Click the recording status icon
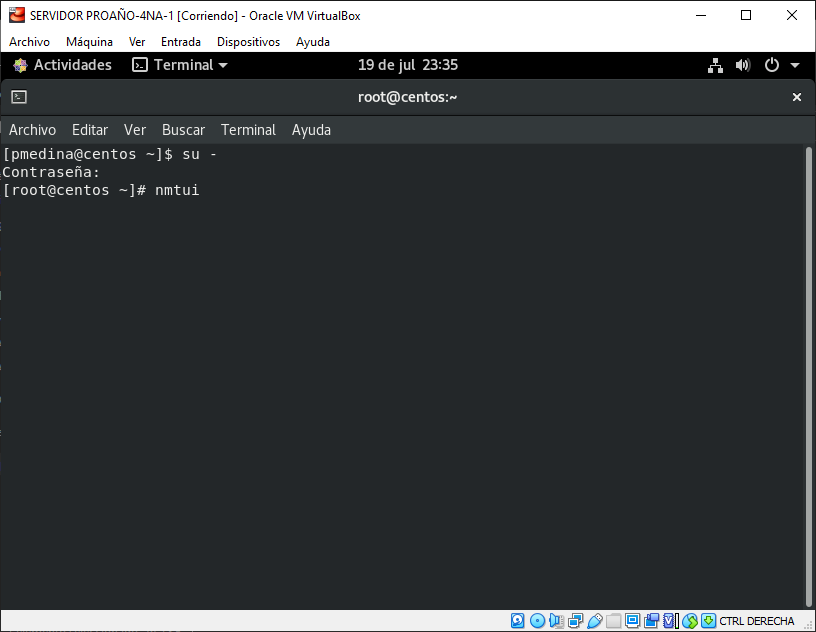The image size is (816, 632). pyautogui.click(x=652, y=621)
